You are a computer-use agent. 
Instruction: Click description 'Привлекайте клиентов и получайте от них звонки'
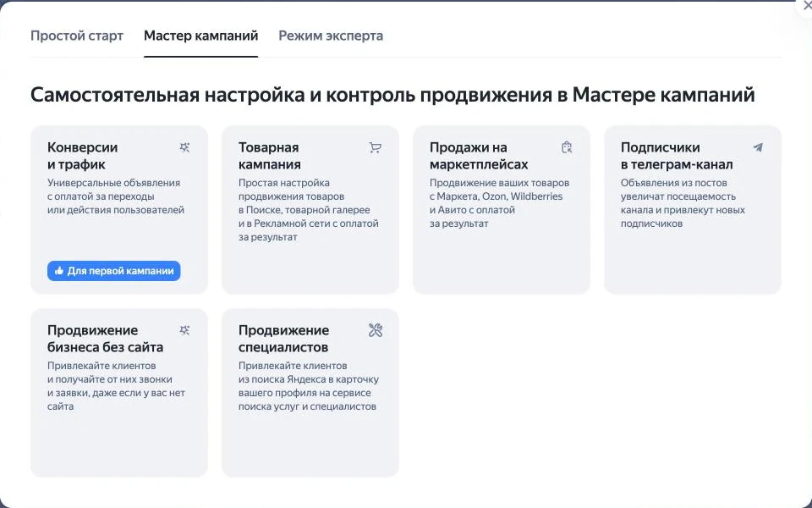pyautogui.click(x=116, y=386)
